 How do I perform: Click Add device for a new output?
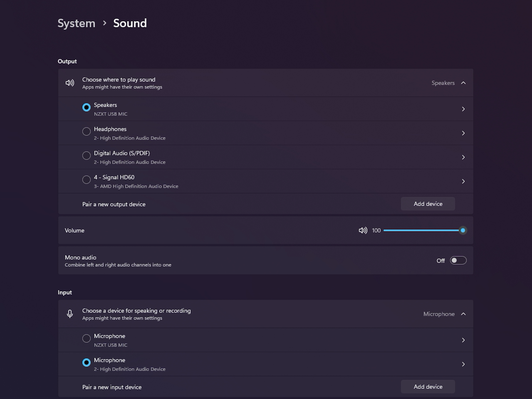click(x=428, y=204)
